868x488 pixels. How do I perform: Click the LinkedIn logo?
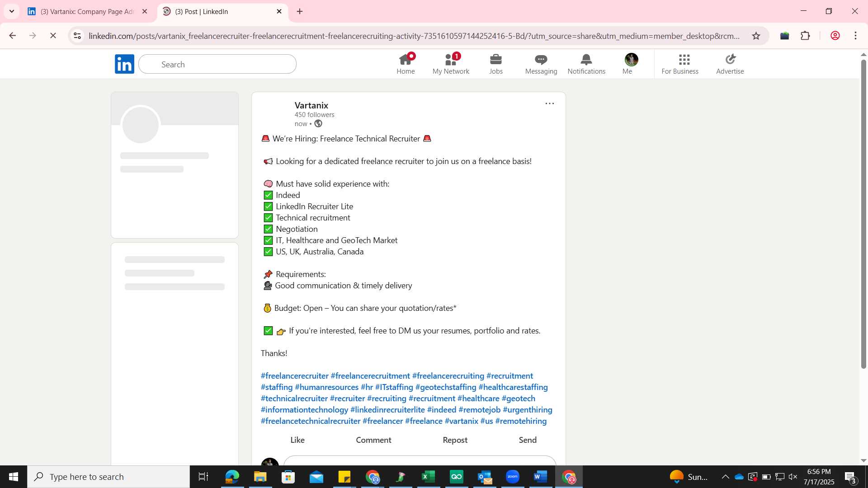pyautogui.click(x=124, y=64)
